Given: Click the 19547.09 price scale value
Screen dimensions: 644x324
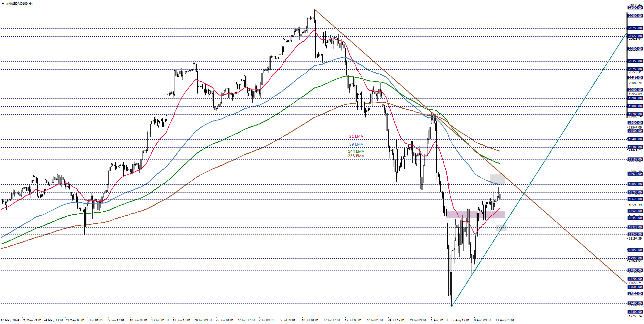Looking at the screenshot, I should coord(635,128).
